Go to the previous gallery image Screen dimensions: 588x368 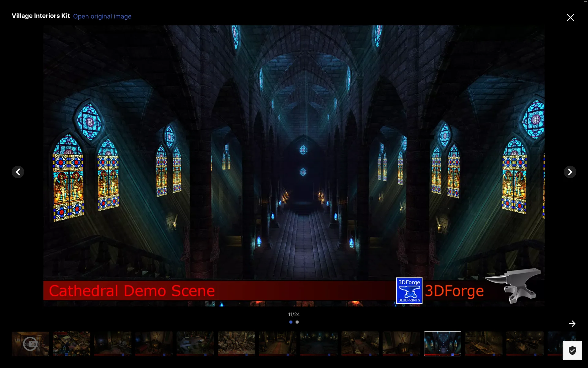18,172
